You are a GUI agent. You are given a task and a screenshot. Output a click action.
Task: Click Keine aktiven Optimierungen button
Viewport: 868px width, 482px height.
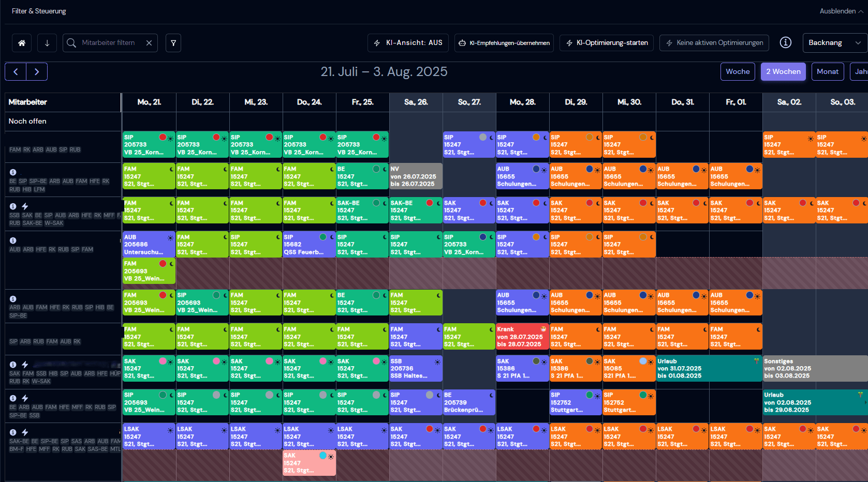pyautogui.click(x=714, y=43)
